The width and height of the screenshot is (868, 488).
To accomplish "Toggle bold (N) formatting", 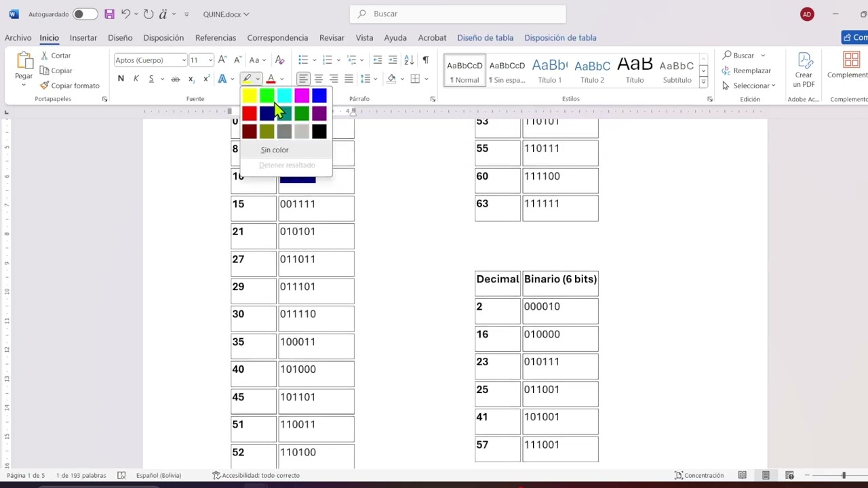I will point(121,79).
